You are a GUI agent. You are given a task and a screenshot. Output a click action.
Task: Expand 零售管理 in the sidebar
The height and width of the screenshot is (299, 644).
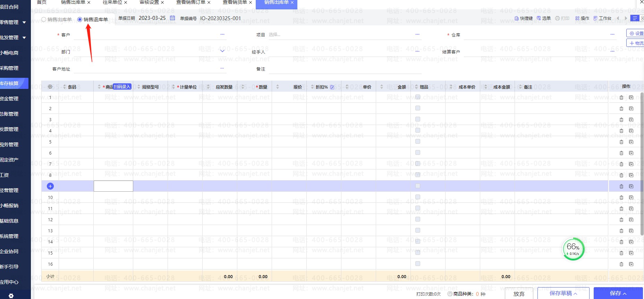click(x=24, y=22)
